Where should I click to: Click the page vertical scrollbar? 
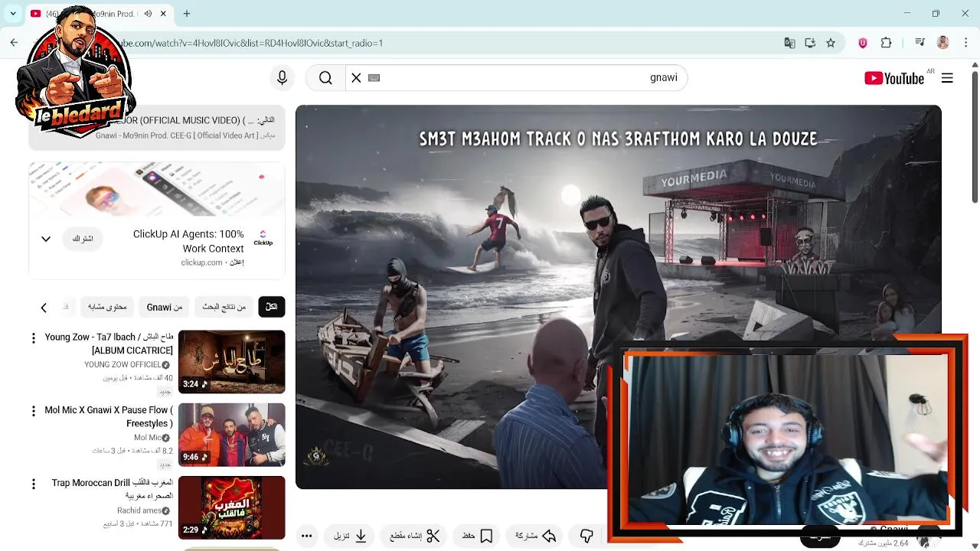[975, 138]
